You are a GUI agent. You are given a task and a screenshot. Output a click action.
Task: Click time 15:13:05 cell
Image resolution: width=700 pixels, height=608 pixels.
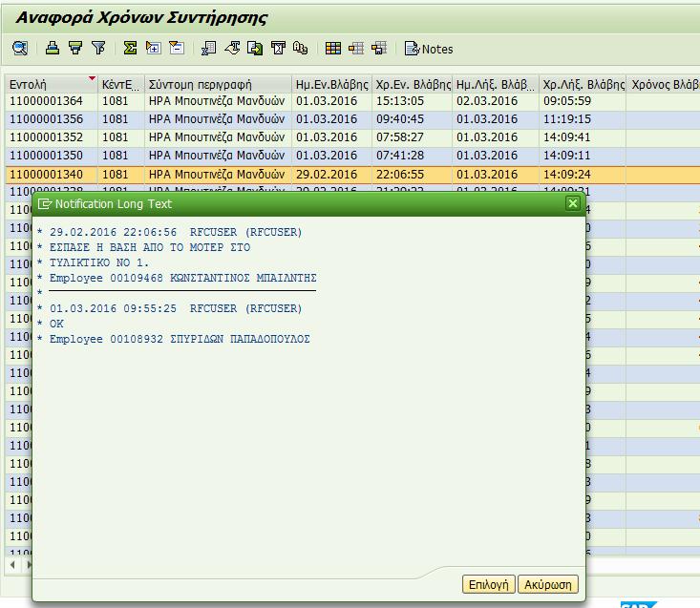tap(412, 101)
